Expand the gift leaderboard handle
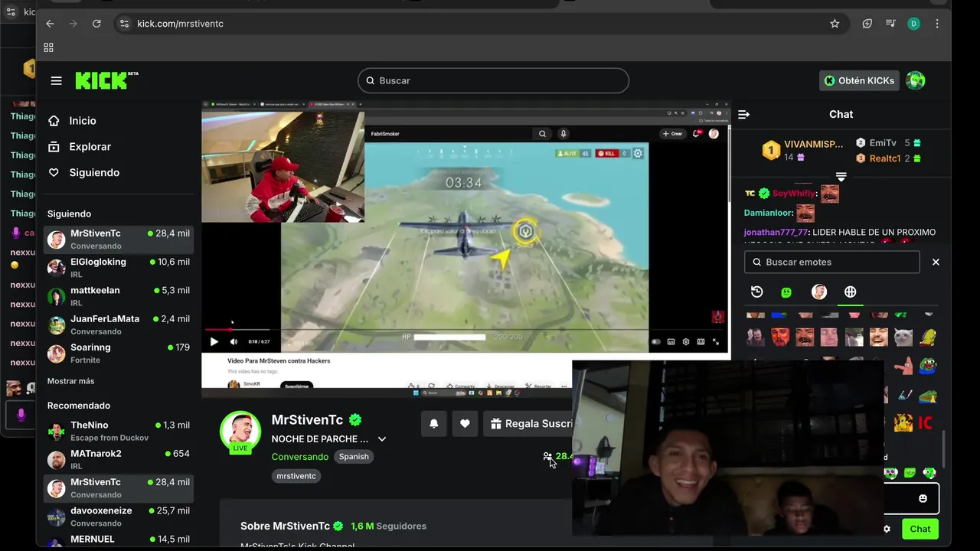The height and width of the screenshot is (551, 980). (x=841, y=177)
